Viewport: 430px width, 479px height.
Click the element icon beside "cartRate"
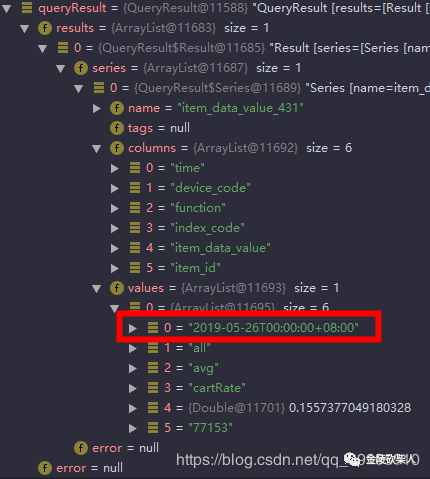tap(153, 388)
